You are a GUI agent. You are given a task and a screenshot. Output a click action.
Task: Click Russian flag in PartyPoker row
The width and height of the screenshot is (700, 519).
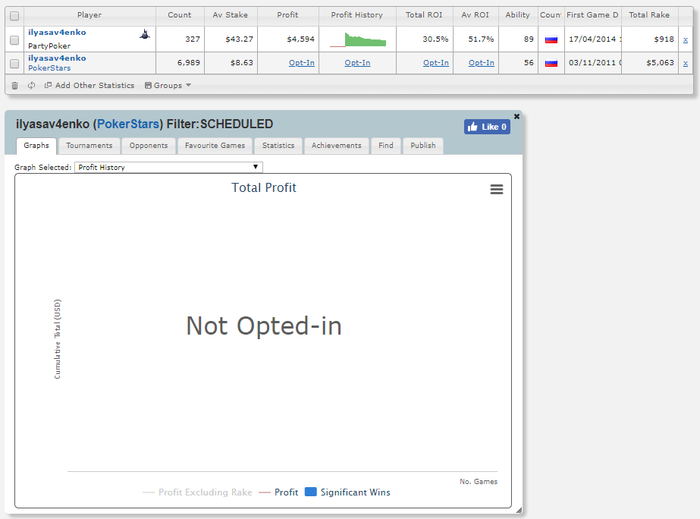(x=551, y=40)
